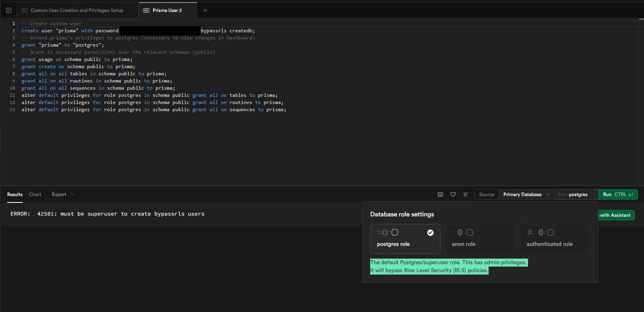Click line 5 Grant necessary permissions comment
The height and width of the screenshot is (312, 644).
pos(118,52)
